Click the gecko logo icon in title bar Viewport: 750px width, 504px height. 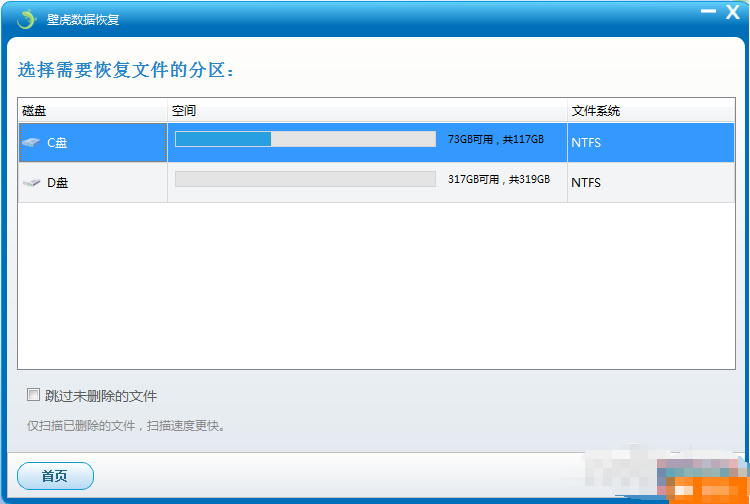click(x=26, y=19)
